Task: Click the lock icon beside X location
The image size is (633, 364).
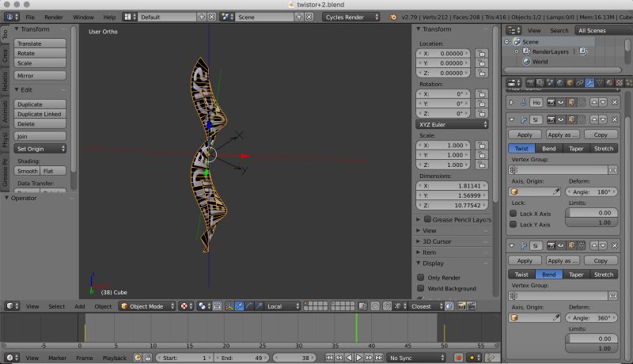Action: [481, 53]
